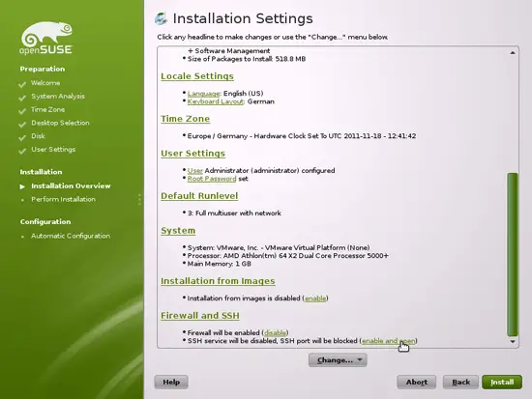Click the Processor AMD Athlon line

tap(288, 256)
